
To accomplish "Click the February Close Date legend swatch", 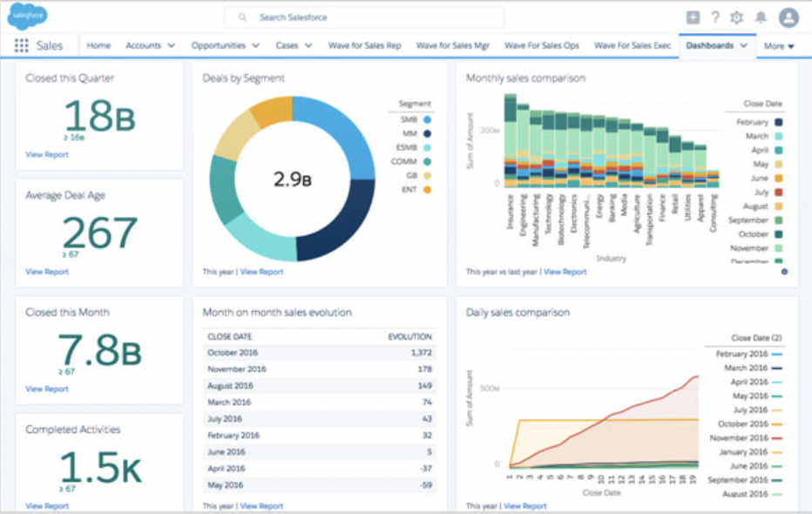I will 778,122.
